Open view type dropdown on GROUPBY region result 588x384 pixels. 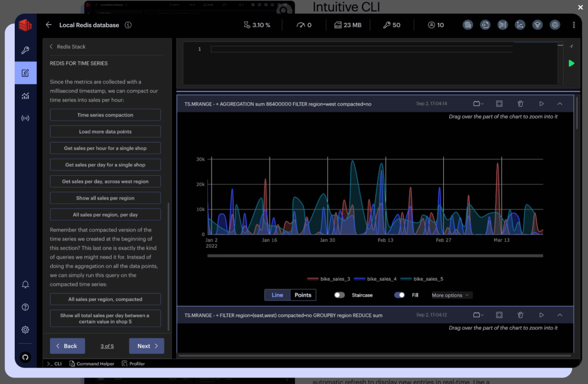(478, 315)
